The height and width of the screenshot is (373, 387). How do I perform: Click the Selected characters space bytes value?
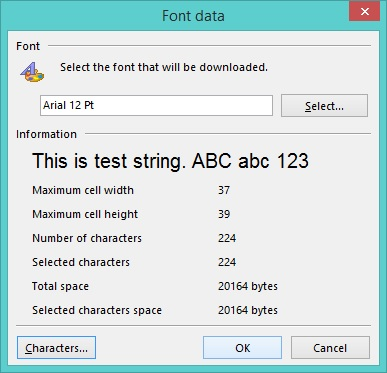(248, 310)
